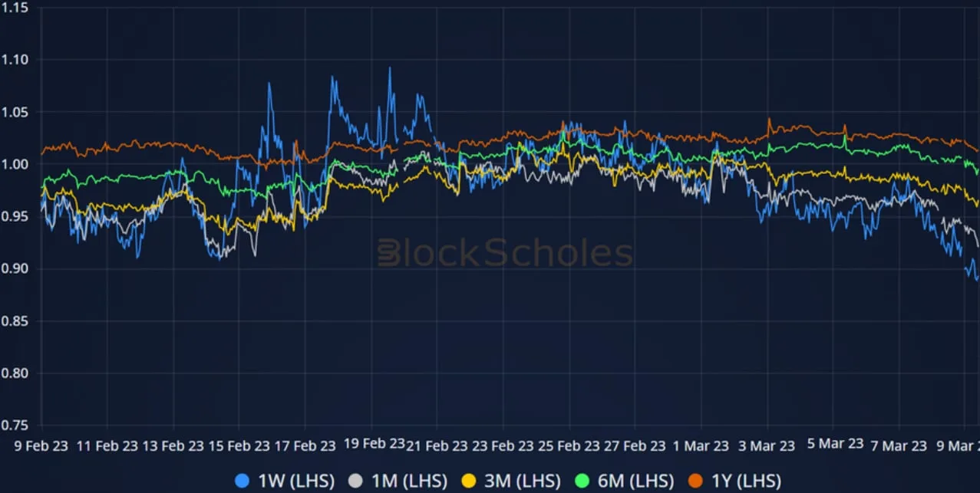Screen dimensions: 980x493
Task: Click the yellow 3M legend color dot
Action: click(x=469, y=481)
